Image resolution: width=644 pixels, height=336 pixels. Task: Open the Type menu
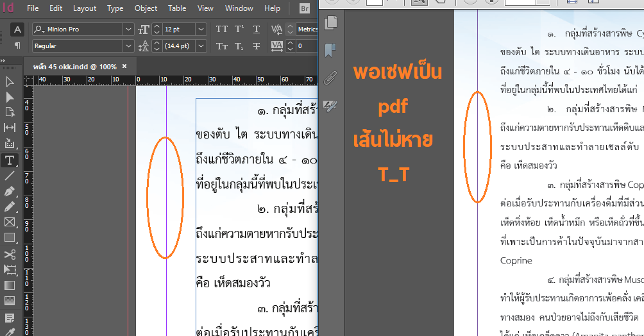pos(115,8)
